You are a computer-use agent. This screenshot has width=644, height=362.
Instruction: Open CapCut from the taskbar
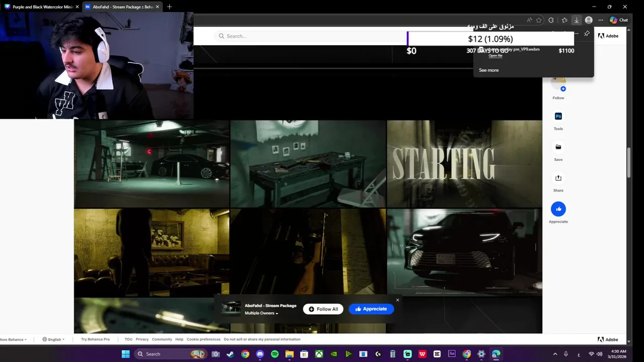[437, 354]
